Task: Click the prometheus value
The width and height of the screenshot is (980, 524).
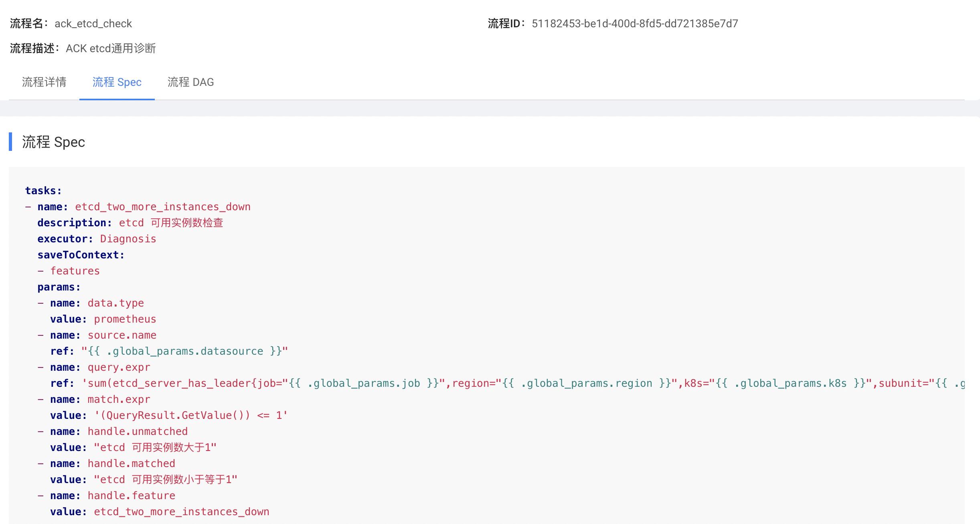Action: click(125, 319)
